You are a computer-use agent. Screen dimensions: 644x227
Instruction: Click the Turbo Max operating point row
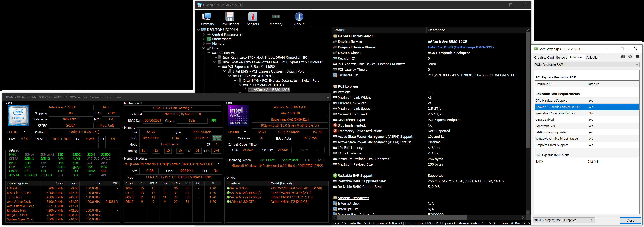(63, 197)
